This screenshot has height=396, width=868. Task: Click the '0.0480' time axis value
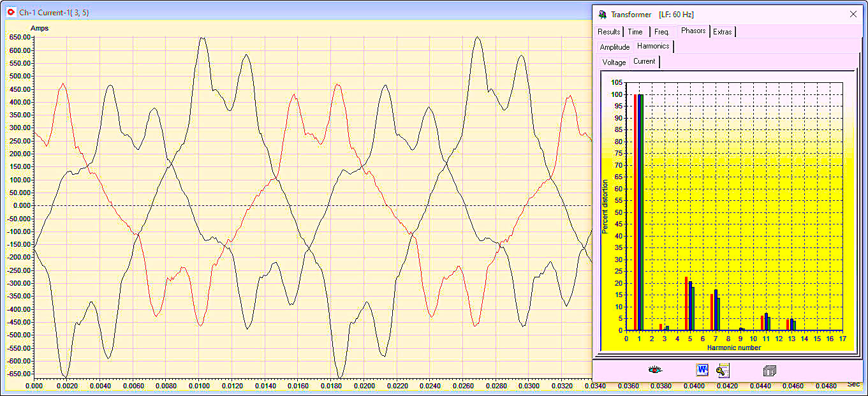[827, 386]
